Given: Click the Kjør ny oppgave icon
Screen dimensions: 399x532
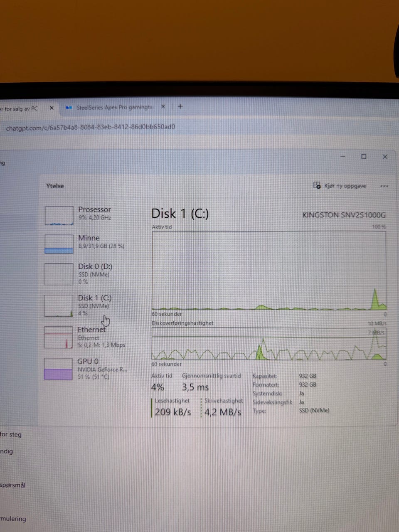Looking at the screenshot, I should click(x=317, y=185).
